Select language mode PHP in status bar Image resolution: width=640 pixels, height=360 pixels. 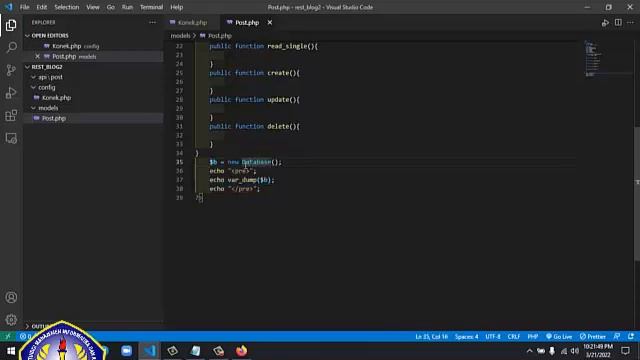pos(533,336)
